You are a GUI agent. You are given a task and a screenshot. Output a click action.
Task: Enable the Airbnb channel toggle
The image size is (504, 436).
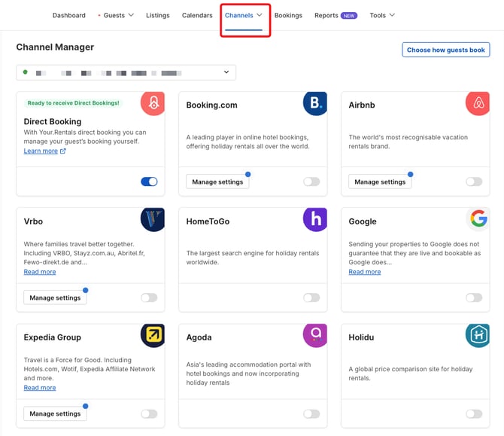[474, 181]
